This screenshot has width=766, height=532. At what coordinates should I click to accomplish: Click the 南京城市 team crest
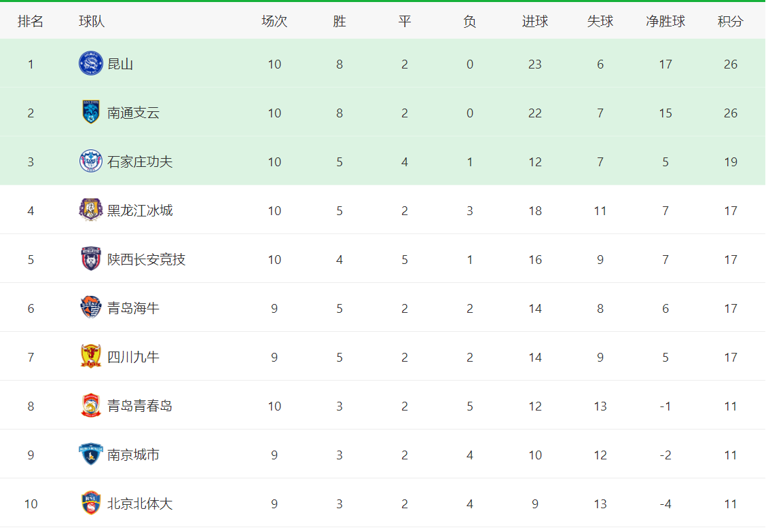pyautogui.click(x=90, y=455)
